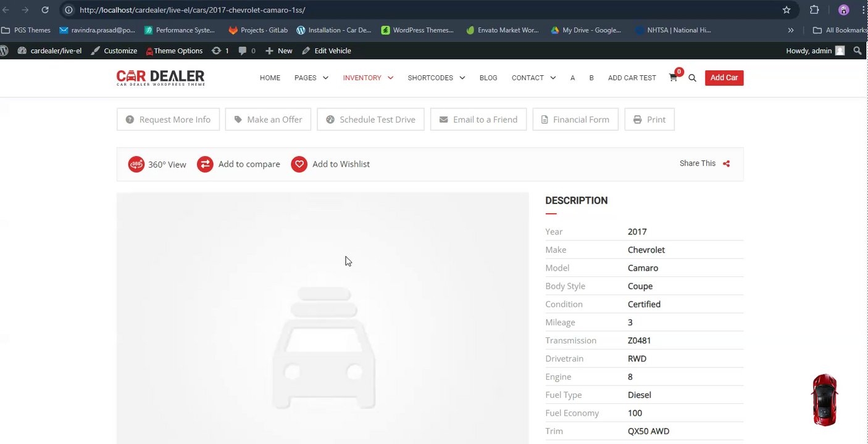The width and height of the screenshot is (868, 444).
Task: Click the Make an Offer button
Action: pos(268,120)
